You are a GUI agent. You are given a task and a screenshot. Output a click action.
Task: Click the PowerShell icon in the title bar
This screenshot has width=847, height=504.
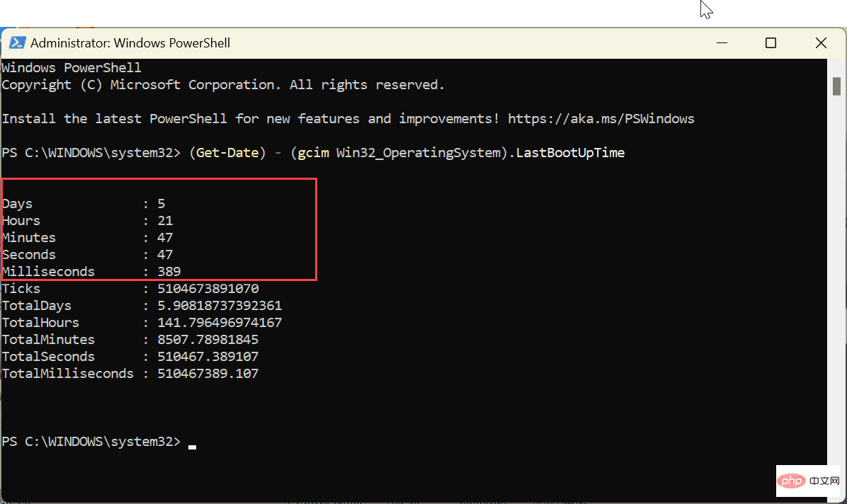pos(17,42)
